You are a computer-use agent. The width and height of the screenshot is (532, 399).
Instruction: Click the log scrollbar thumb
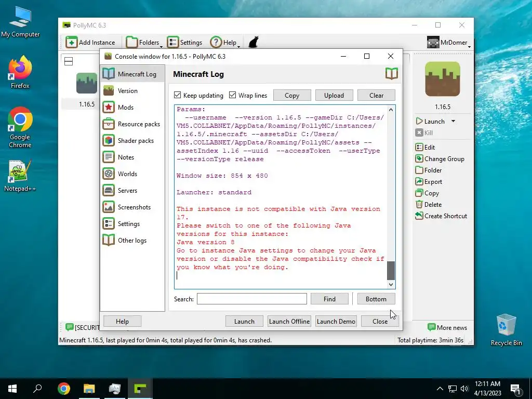391,270
